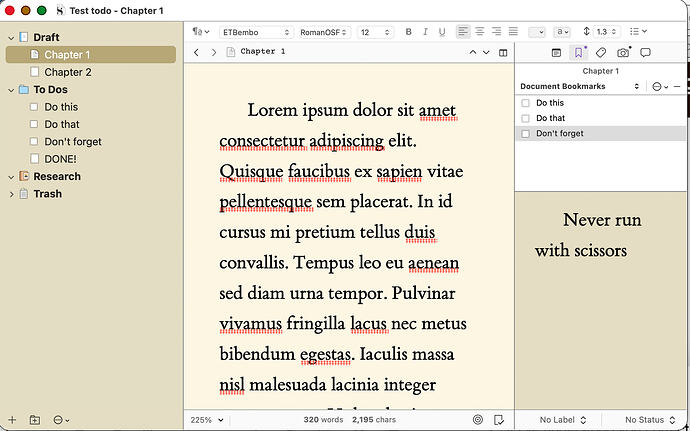Select the DONE! item in binder
The image size is (690, 431).
coord(60,159)
